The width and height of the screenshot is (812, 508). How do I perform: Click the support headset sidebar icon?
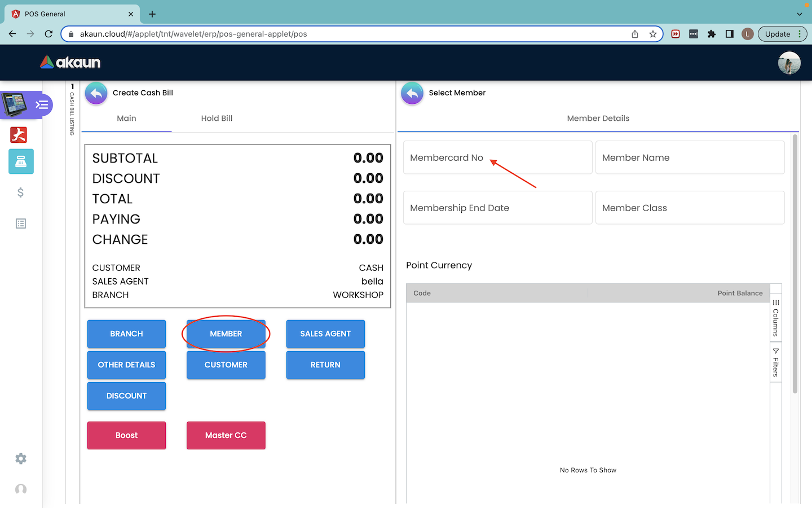pyautogui.click(x=21, y=489)
